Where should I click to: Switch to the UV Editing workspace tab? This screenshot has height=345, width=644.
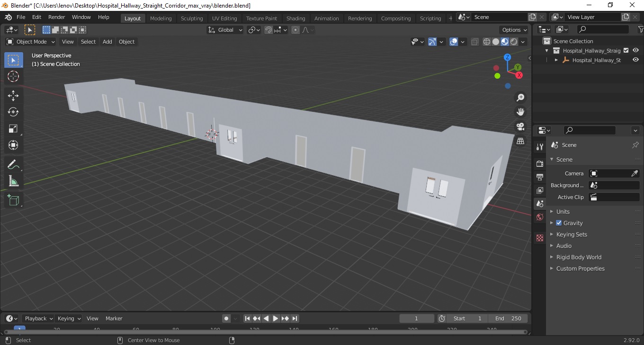(x=224, y=18)
